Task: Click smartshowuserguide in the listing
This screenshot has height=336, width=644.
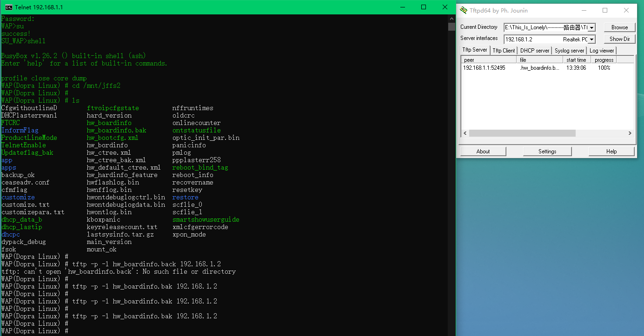Action: [x=206, y=219]
